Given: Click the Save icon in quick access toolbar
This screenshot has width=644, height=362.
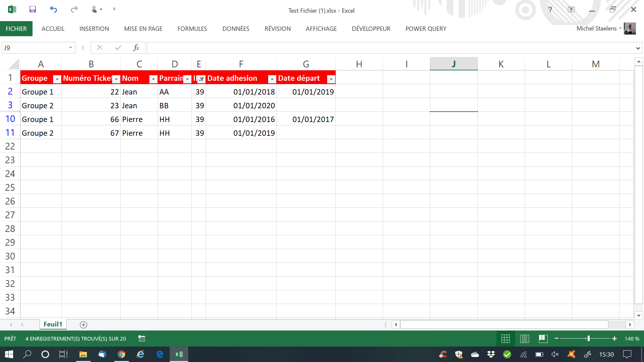Looking at the screenshot, I should [x=33, y=9].
